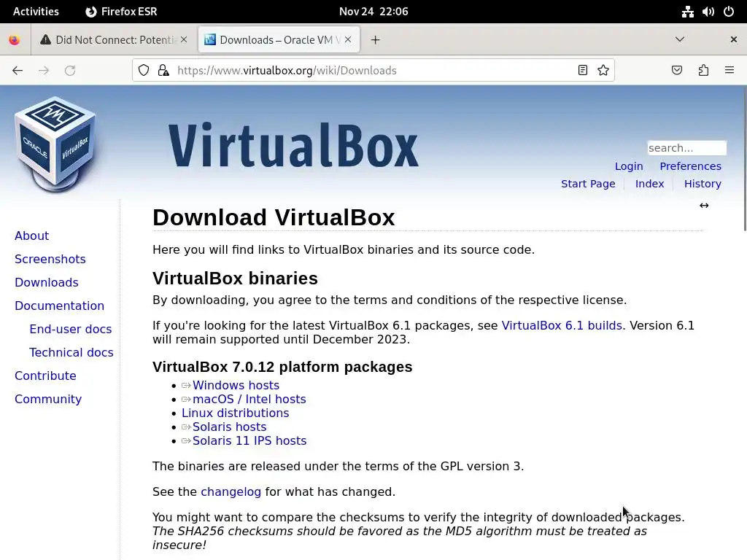The image size is (747, 560).
Task: Download Solaris 11 IPS hosts package
Action: 249,440
